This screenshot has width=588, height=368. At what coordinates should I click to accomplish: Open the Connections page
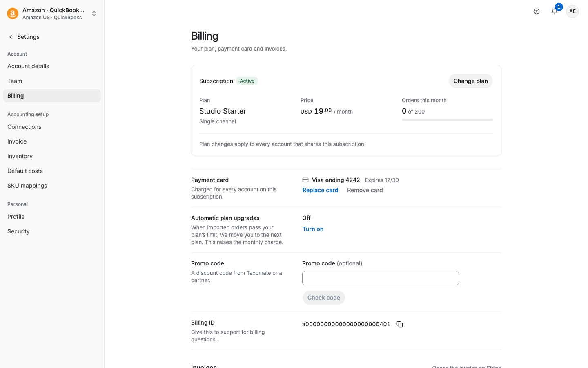click(x=52, y=127)
